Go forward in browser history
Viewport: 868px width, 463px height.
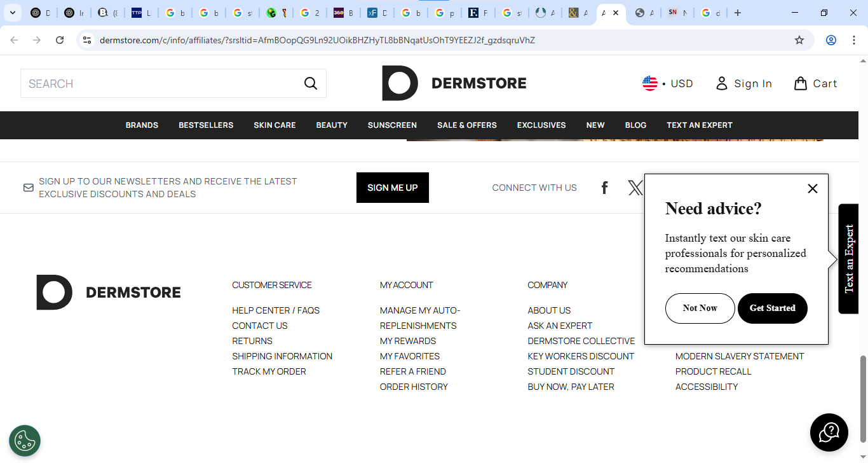tap(37, 40)
